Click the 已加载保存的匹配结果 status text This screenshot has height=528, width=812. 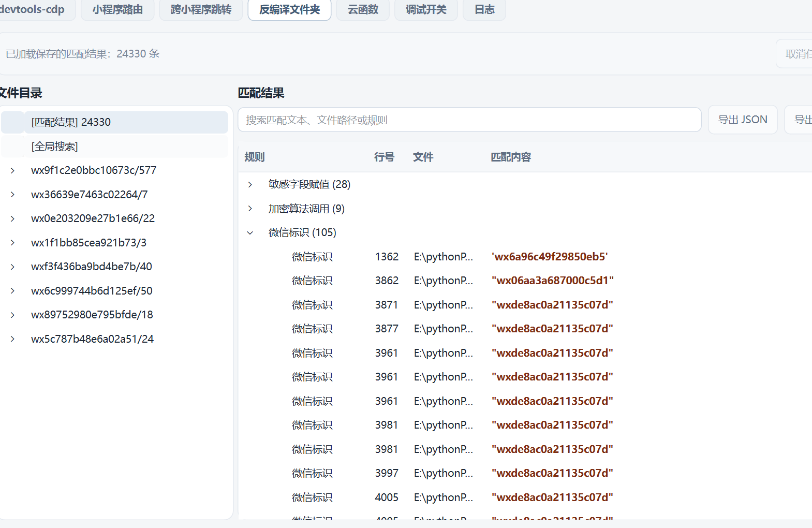pos(82,54)
